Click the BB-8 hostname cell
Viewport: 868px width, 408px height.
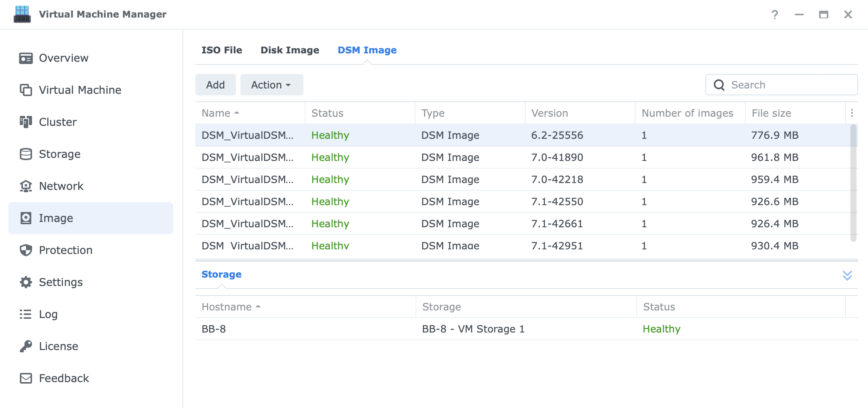point(214,329)
